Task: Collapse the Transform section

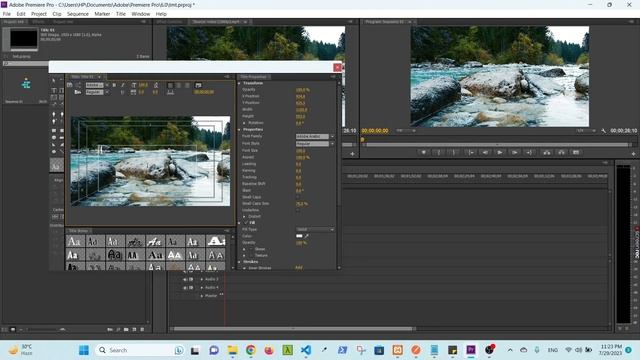Action: [240, 83]
